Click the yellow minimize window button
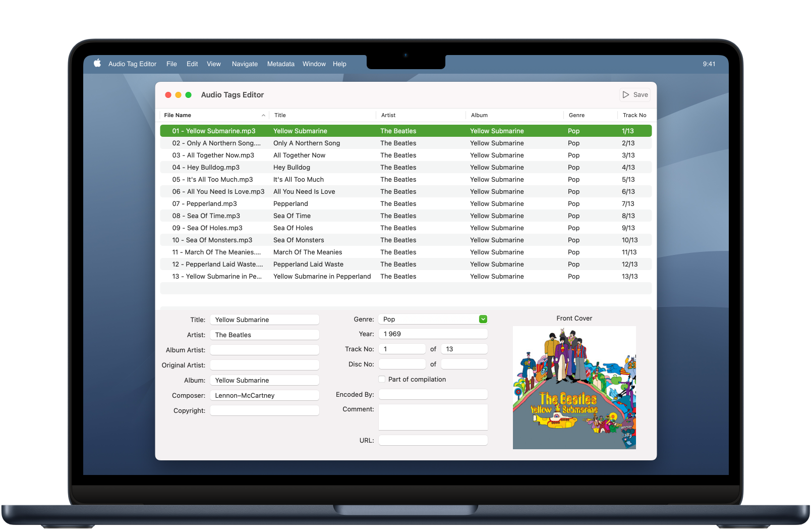The height and width of the screenshot is (530, 812). point(178,95)
